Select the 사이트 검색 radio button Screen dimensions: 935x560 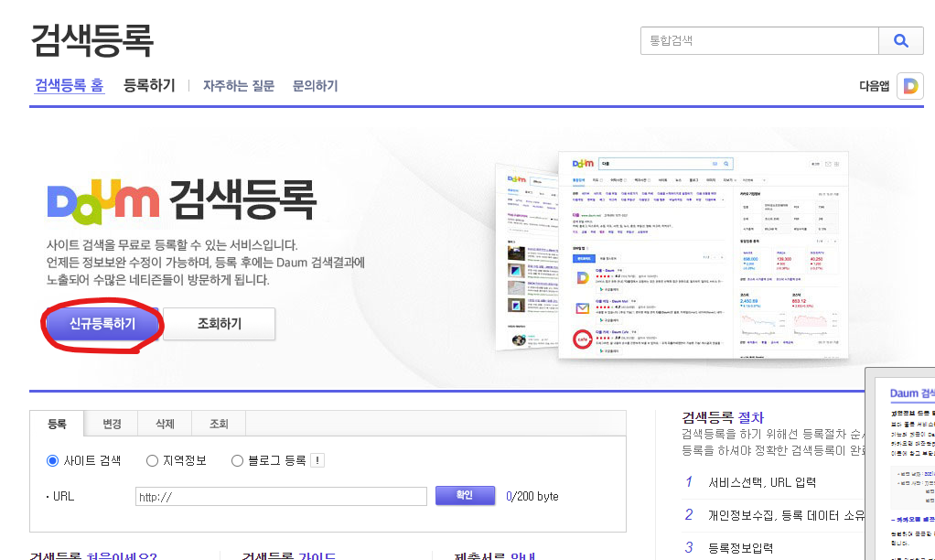click(52, 460)
